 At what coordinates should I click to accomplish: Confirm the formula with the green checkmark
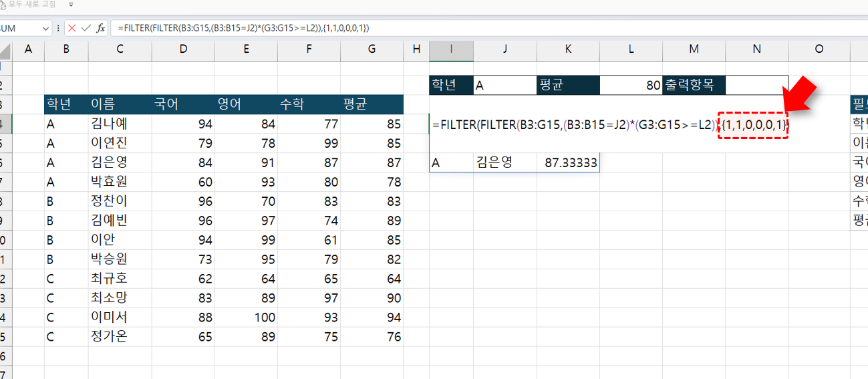point(86,28)
